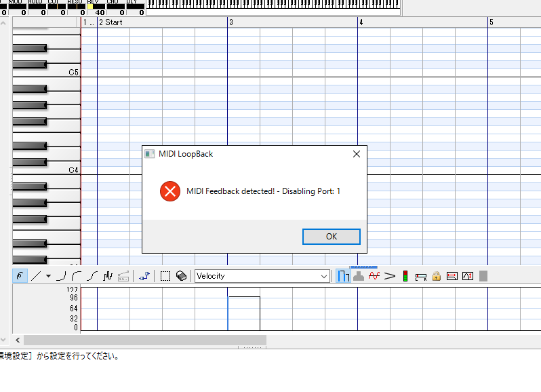541x392 pixels.
Task: Select the straight line draw tool
Action: pyautogui.click(x=36, y=276)
